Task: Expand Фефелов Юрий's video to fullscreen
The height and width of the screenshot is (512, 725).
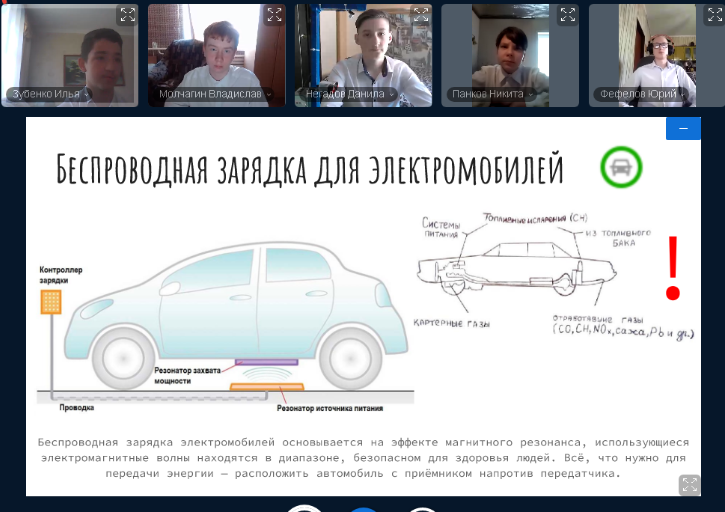Action: click(714, 15)
